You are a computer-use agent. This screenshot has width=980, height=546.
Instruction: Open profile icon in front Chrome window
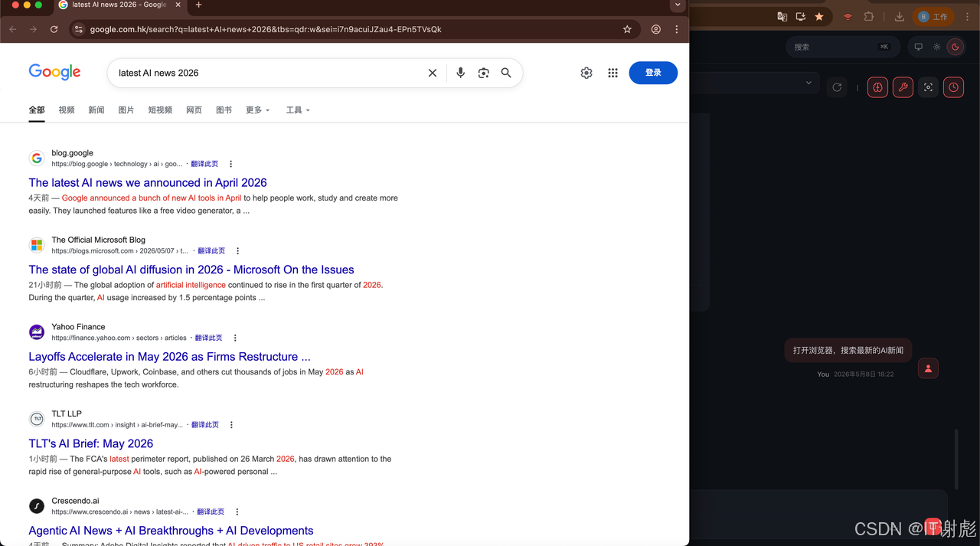tap(656, 29)
